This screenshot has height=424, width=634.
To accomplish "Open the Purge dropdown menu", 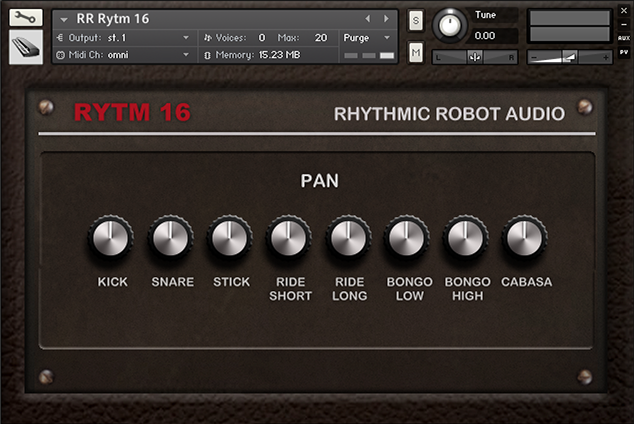I will (366, 38).
